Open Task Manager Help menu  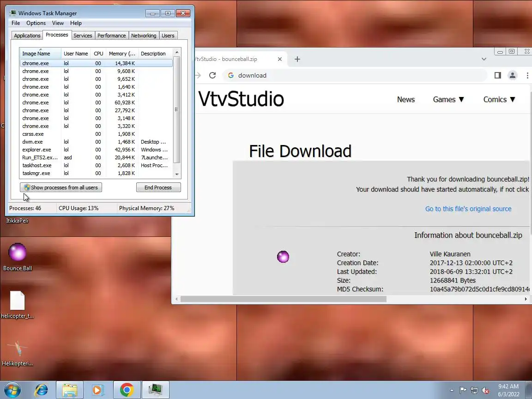click(76, 23)
